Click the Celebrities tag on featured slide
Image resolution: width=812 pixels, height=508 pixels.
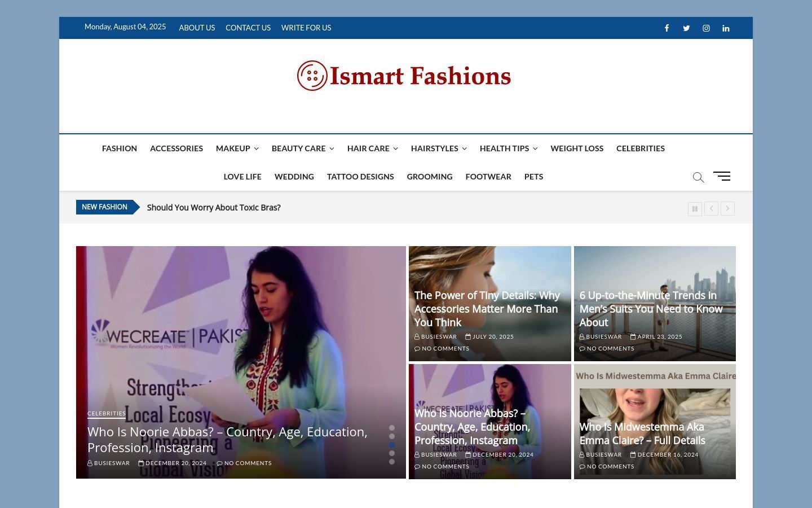107,414
